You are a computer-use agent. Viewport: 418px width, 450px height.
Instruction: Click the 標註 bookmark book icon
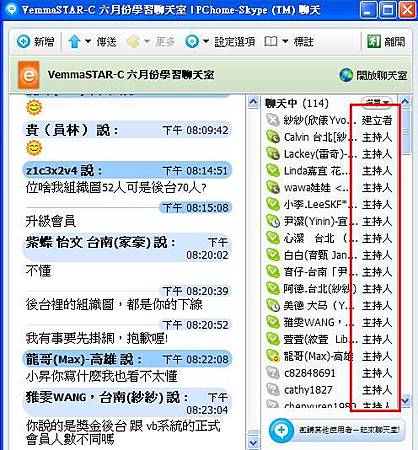click(271, 42)
